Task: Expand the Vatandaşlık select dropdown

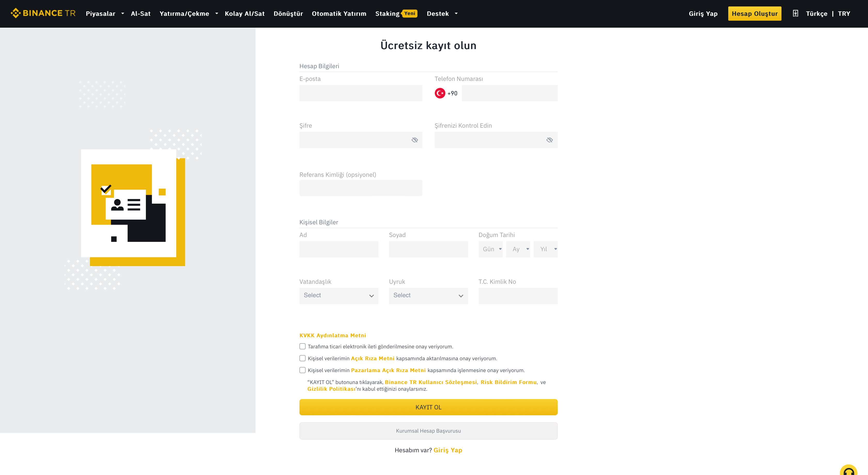Action: [x=339, y=296]
